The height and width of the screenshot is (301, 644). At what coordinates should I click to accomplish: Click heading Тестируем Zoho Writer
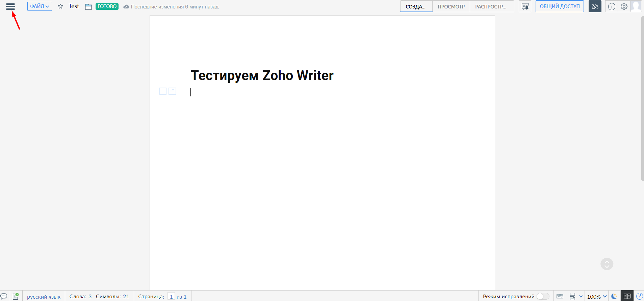[x=262, y=75]
